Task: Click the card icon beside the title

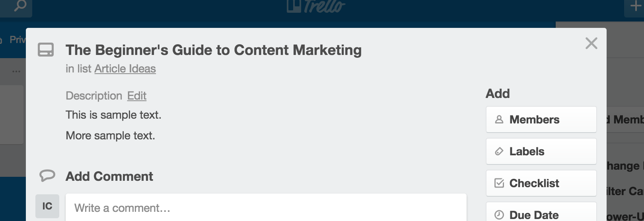Action: click(46, 50)
